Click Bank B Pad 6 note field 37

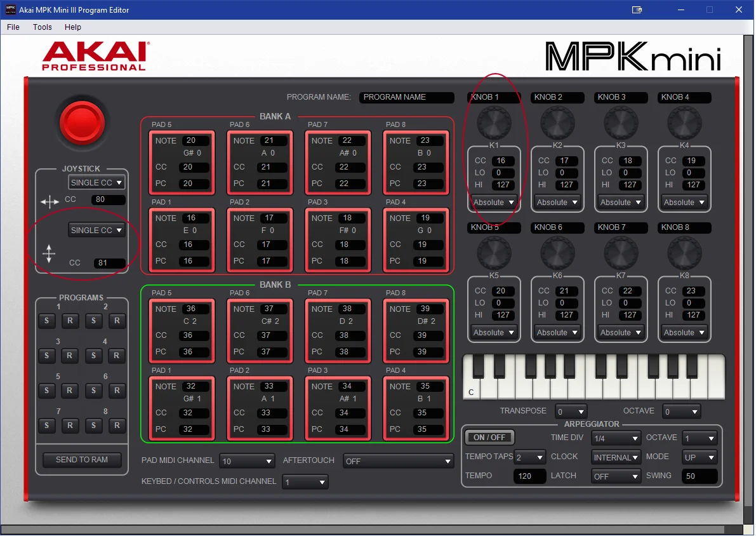pos(274,309)
